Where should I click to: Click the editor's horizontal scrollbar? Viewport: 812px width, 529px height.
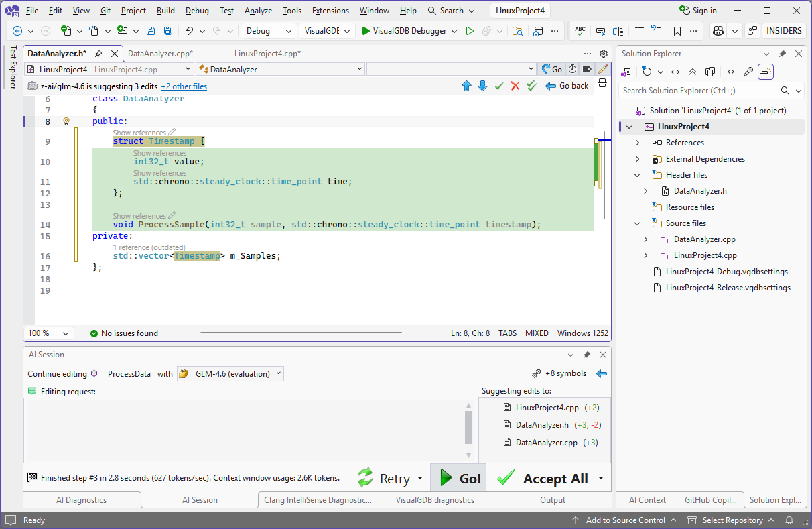pyautogui.click(x=300, y=333)
